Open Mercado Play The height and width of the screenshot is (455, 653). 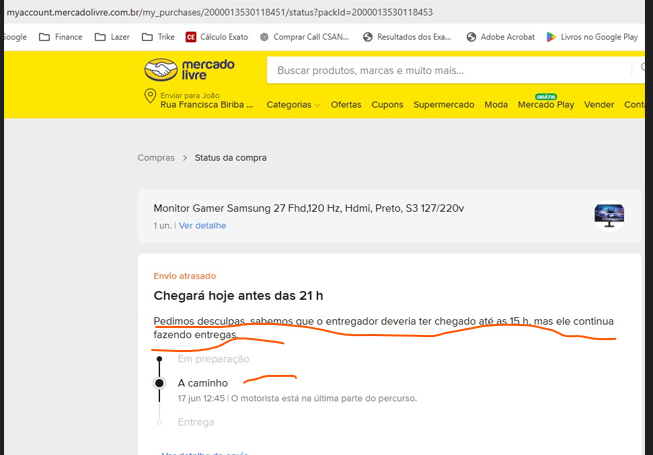pos(546,105)
